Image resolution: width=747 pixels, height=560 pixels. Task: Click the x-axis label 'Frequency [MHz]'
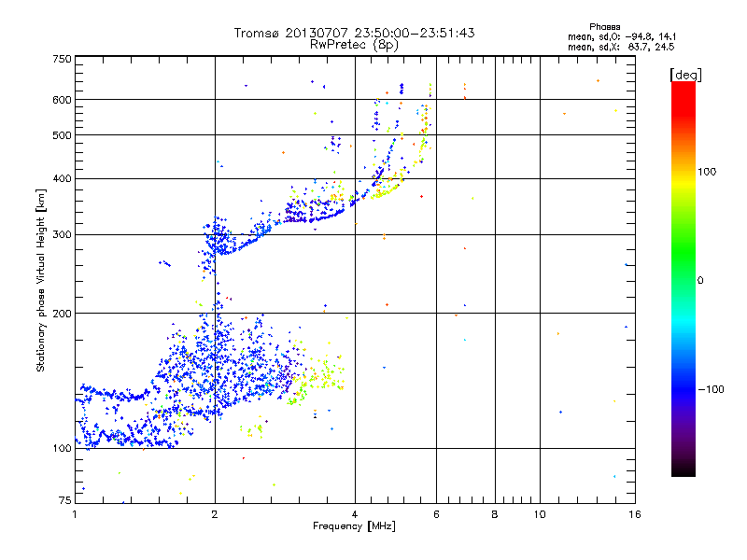(354, 526)
